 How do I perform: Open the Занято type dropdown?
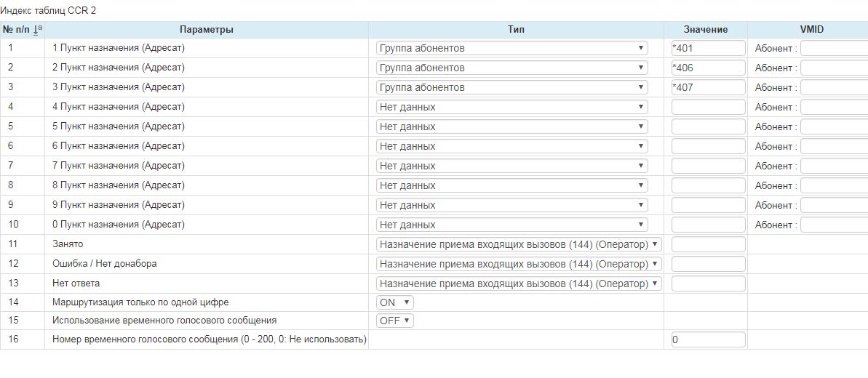(x=519, y=244)
